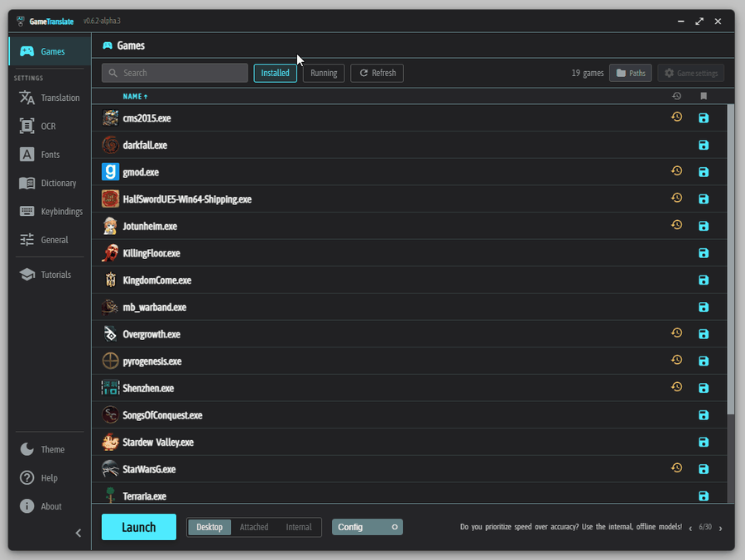Image resolution: width=745 pixels, height=560 pixels.
Task: Click the save icon for KingdomCome.exe
Action: click(x=704, y=280)
